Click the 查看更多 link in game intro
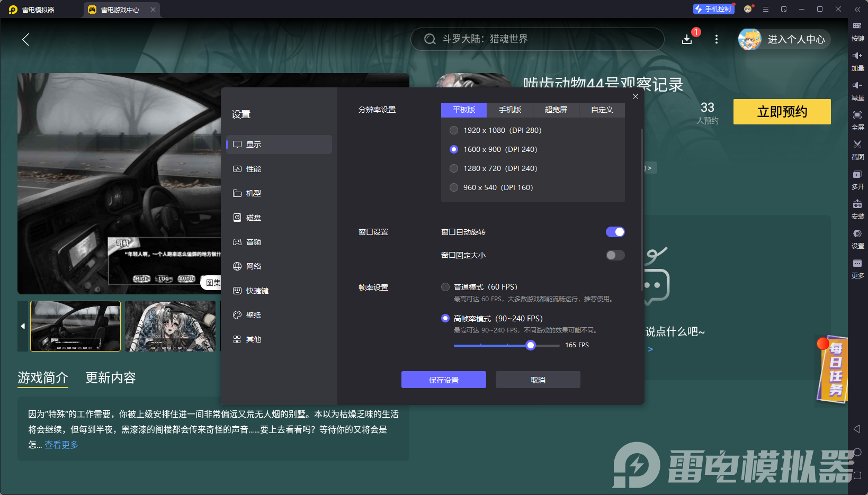The image size is (868, 495). (60, 445)
